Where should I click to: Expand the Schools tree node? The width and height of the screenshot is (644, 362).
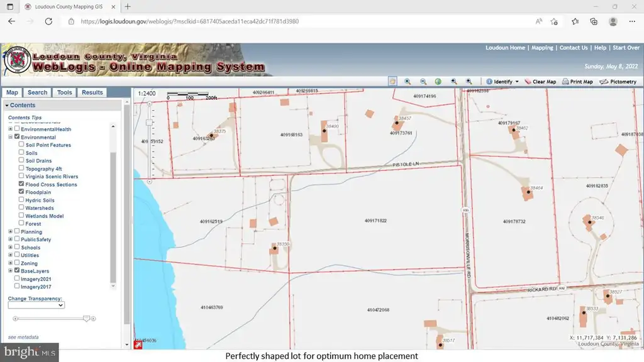(x=10, y=247)
